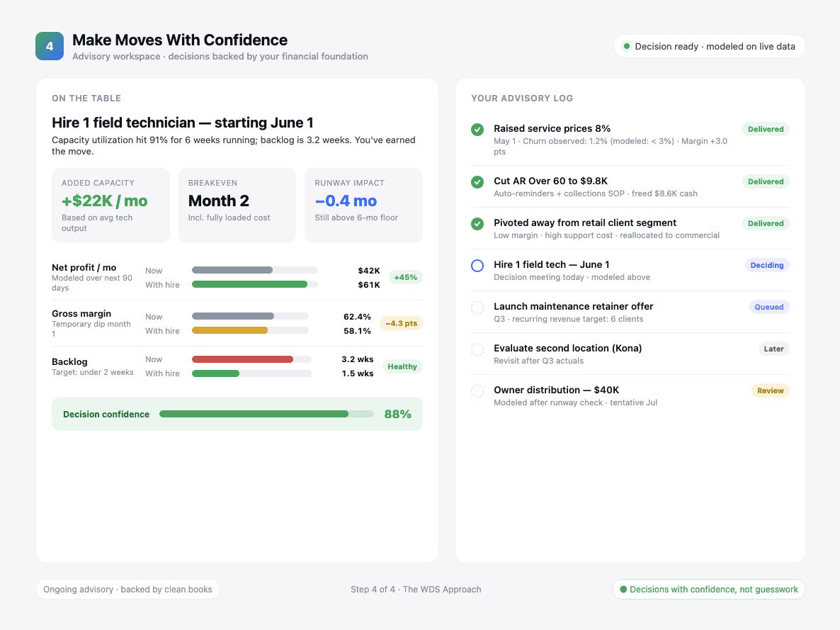
Task: Click the Deciding badge in the advisory log
Action: pos(767,265)
